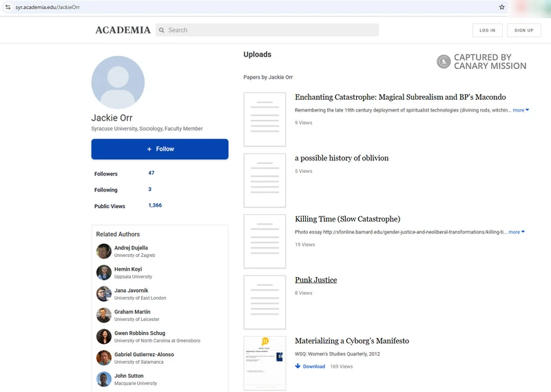
Task: Open Hemin Koyi's avatar photo
Action: [x=104, y=272]
